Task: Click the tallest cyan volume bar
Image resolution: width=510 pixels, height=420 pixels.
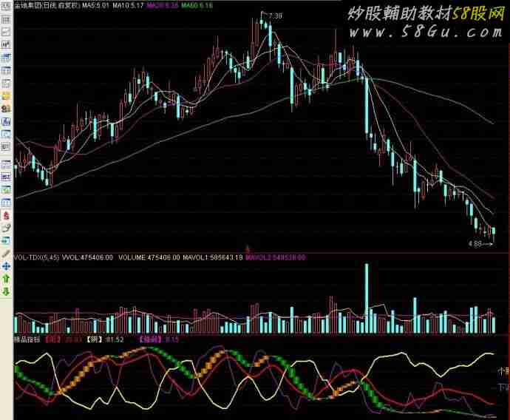Action: (367, 298)
